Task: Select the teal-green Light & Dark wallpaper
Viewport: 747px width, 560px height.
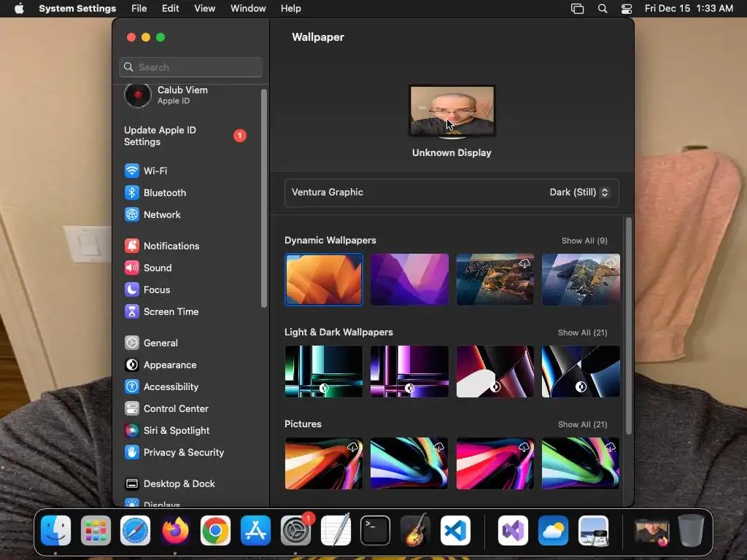Action: click(323, 371)
